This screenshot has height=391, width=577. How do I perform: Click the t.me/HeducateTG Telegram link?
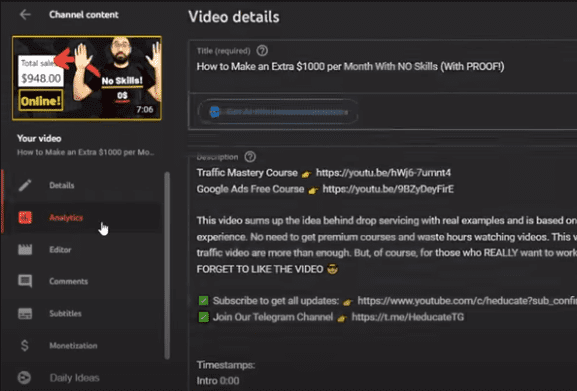[407, 317]
